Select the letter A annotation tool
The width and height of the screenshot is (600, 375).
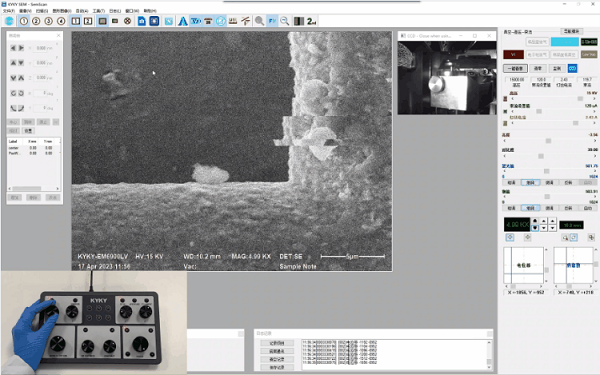click(183, 21)
